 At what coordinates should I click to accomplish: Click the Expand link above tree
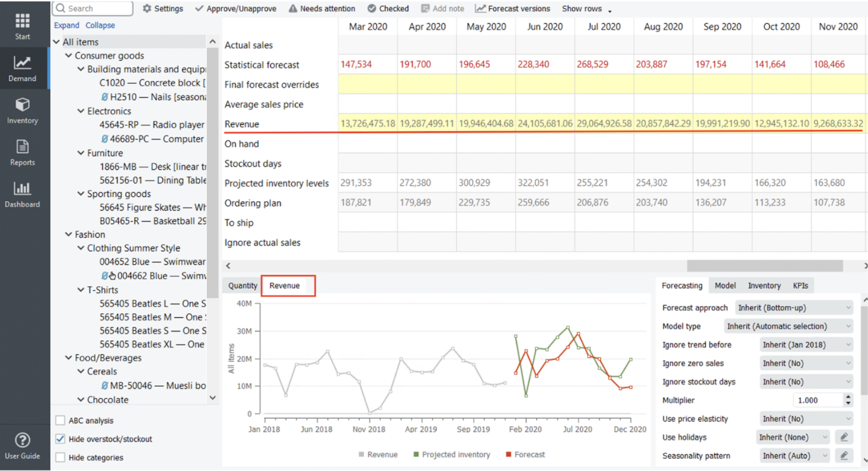click(67, 25)
